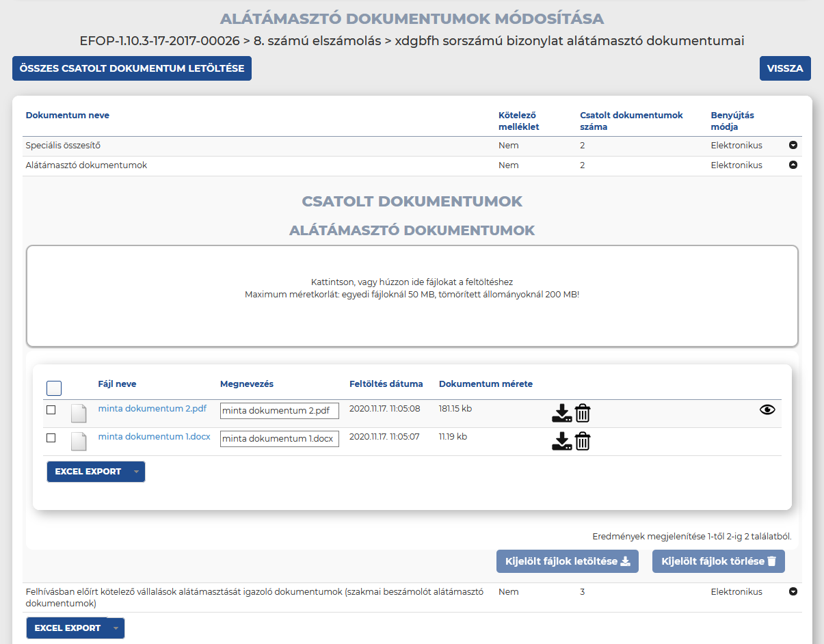Sort by Dokumentum mérete column header

[486, 384]
